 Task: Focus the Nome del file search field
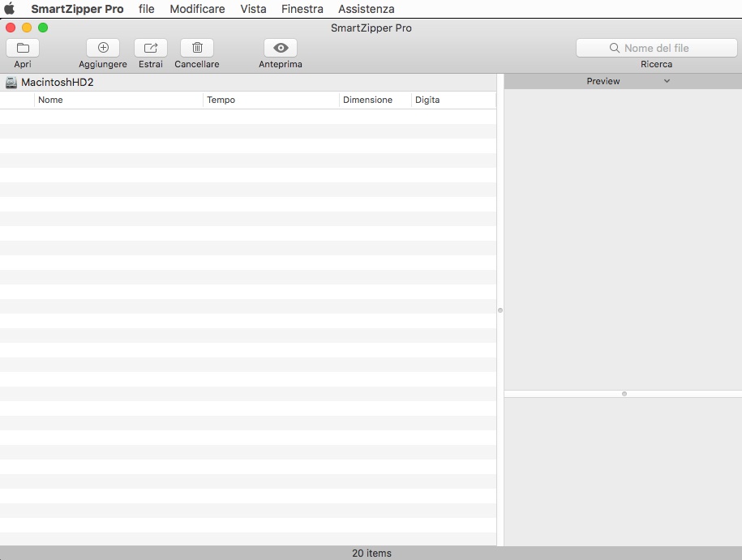click(656, 48)
